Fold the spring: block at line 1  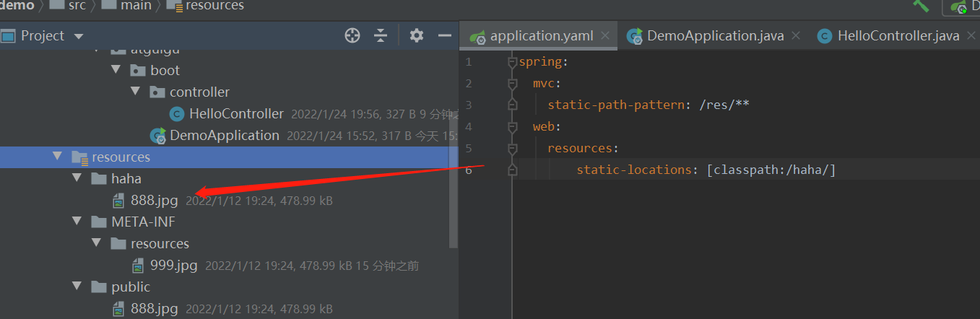pyautogui.click(x=512, y=62)
